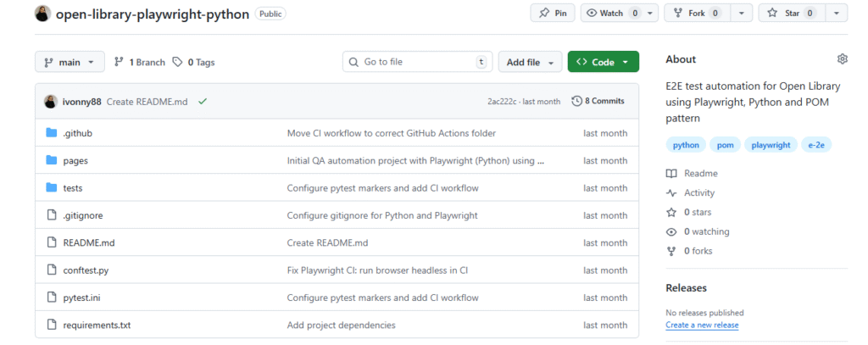This screenshot has width=868, height=345.
Task: Open the .github folder icon
Action: (x=52, y=133)
